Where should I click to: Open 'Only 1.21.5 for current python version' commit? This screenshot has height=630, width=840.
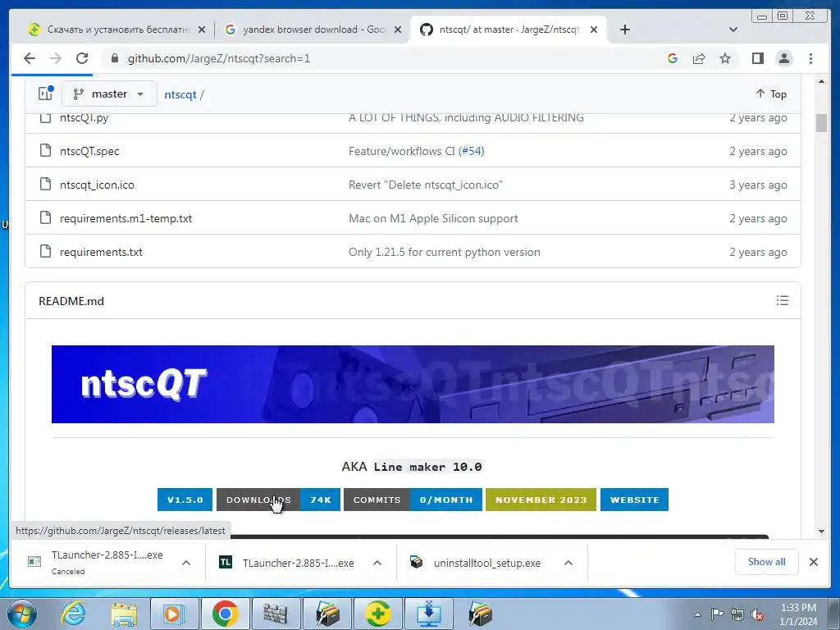coord(444,253)
